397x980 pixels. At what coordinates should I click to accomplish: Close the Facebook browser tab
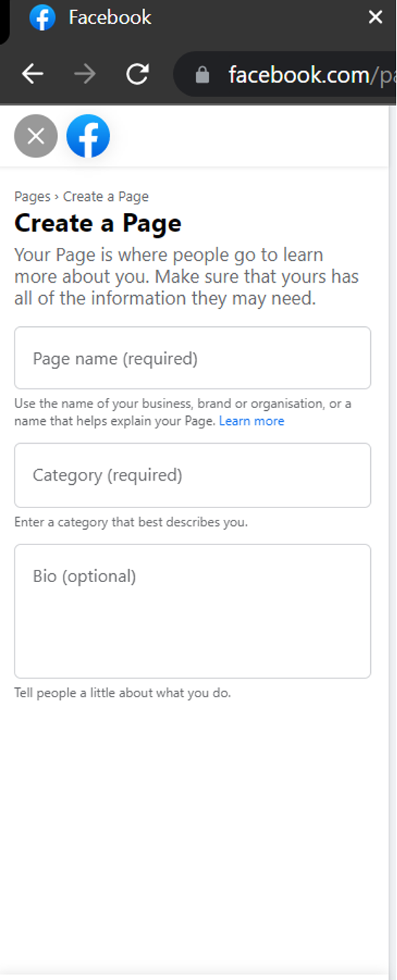click(x=375, y=17)
